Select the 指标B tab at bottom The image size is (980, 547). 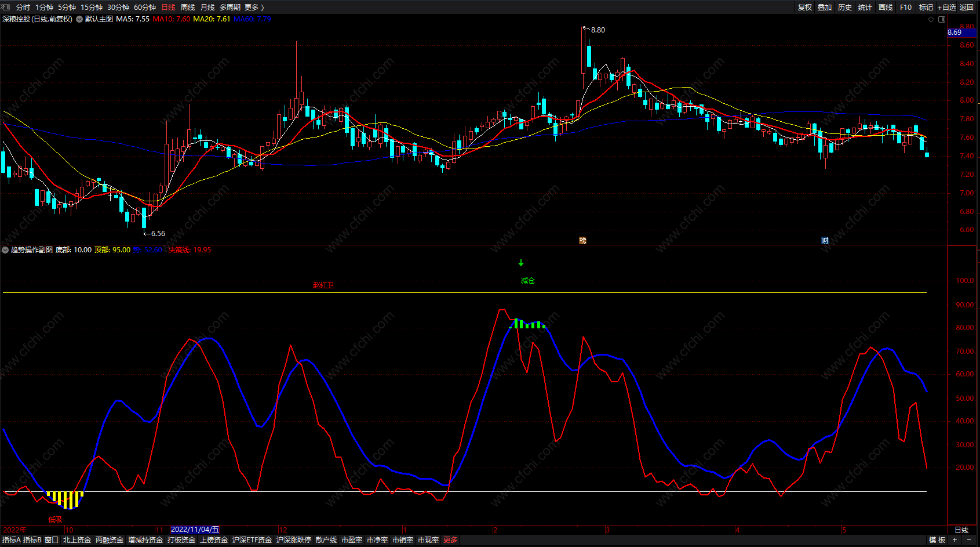coord(32,540)
